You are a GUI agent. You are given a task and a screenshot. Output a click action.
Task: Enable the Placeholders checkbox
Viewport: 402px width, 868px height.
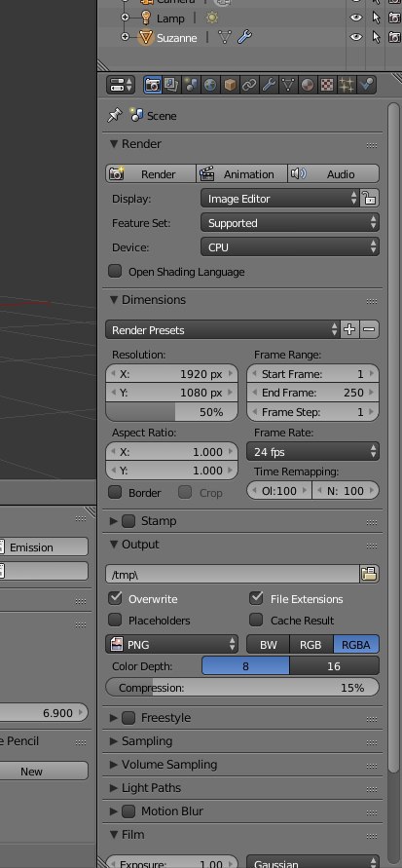[x=115, y=620]
